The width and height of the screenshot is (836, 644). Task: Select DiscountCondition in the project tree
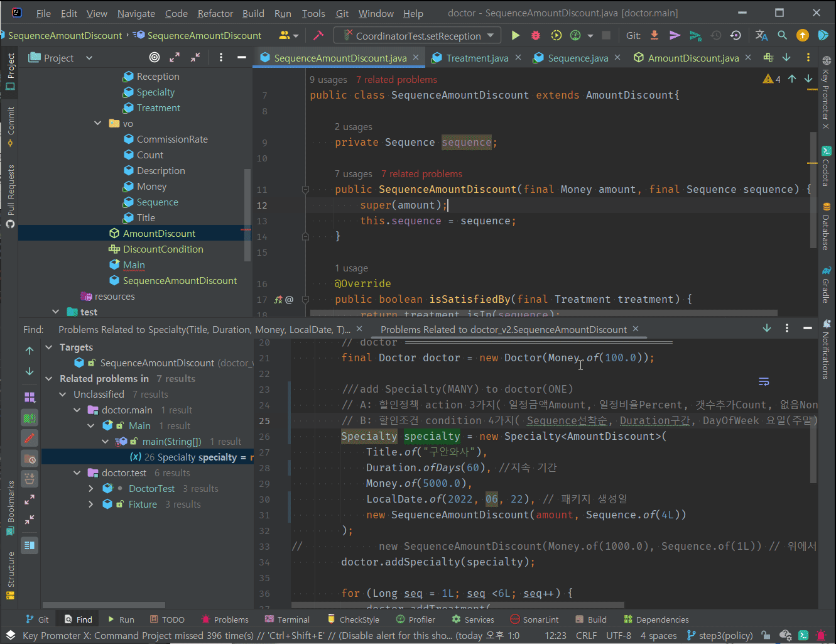pos(163,249)
